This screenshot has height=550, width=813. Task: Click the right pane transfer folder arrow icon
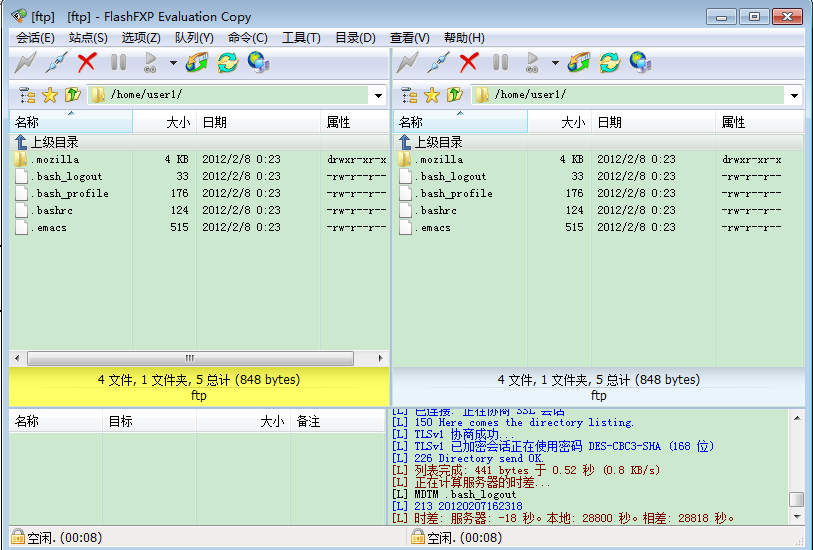pos(579,63)
